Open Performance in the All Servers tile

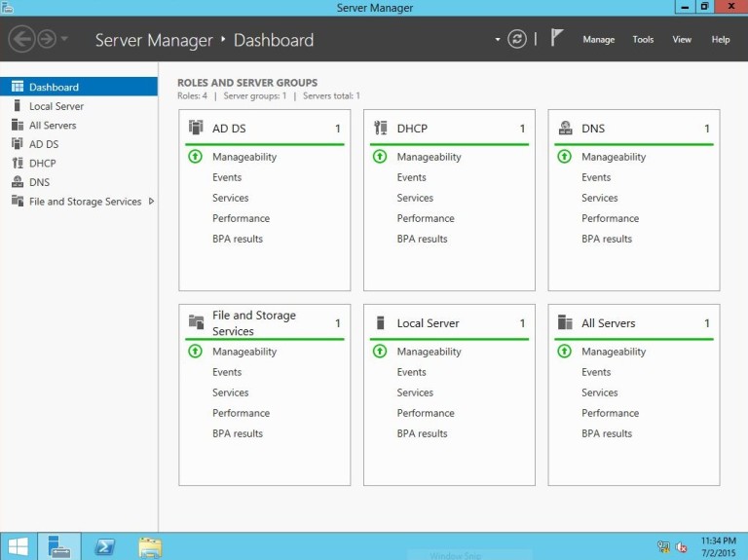coord(610,413)
